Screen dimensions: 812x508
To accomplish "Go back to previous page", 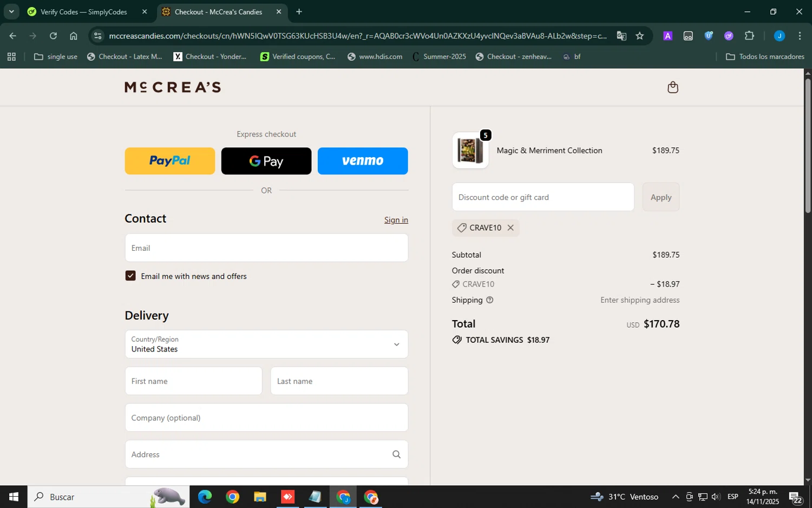I will (x=12, y=36).
